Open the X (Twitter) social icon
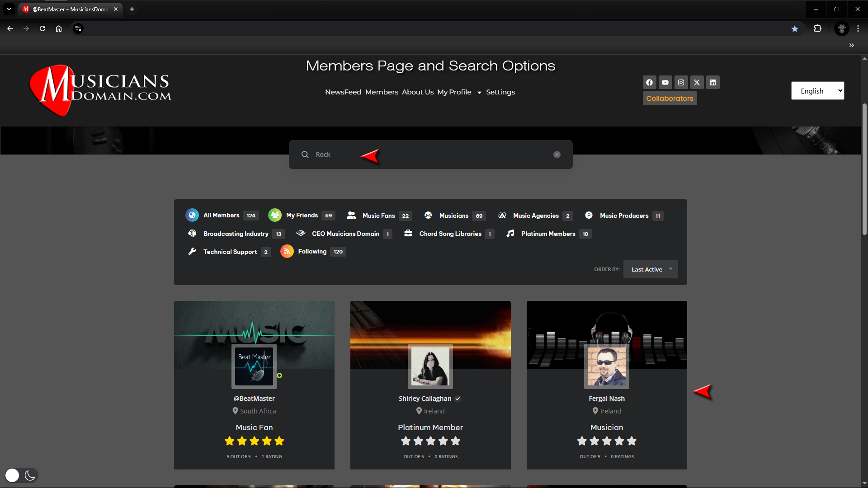Image resolution: width=868 pixels, height=488 pixels. (x=697, y=82)
